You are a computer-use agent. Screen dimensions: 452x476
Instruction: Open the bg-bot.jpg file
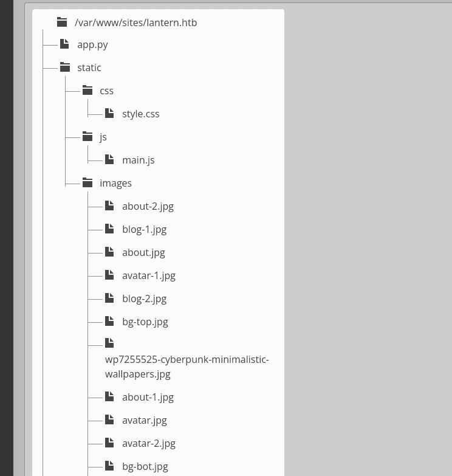click(145, 467)
